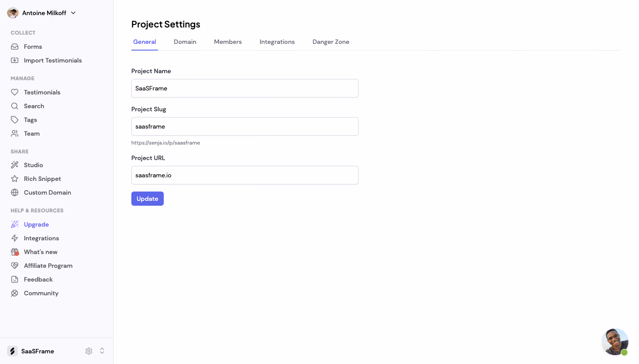This screenshot has height=364, width=639.
Task: Click the Search magnifier icon
Action: [x=15, y=106]
